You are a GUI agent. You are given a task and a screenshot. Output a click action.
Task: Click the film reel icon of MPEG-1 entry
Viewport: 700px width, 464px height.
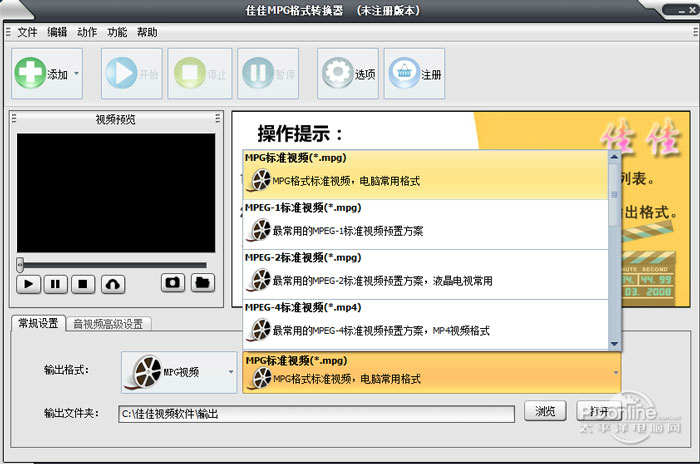[x=260, y=230]
